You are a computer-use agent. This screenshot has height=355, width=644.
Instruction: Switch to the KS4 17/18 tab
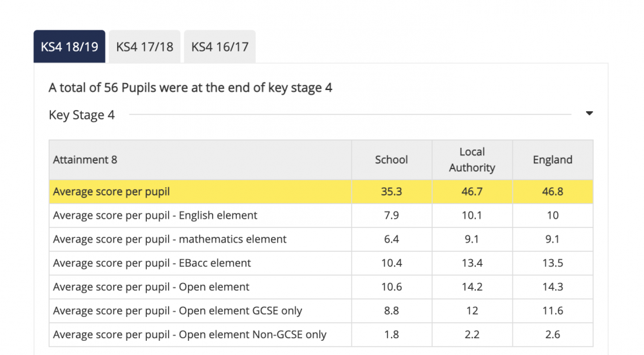(x=144, y=47)
